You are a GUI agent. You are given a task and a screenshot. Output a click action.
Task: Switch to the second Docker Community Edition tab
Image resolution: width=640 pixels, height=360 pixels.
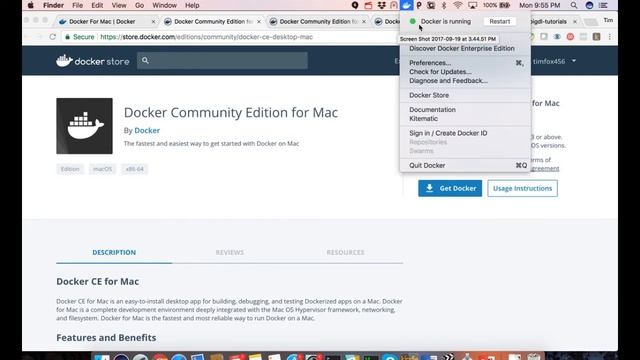point(318,21)
